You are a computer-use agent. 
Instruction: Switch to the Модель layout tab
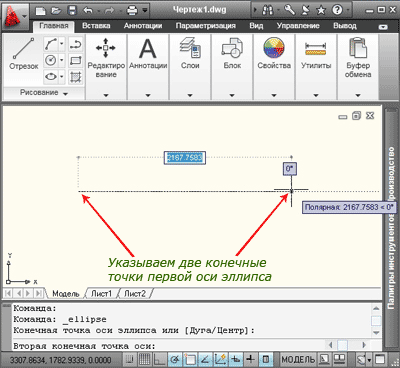66,294
